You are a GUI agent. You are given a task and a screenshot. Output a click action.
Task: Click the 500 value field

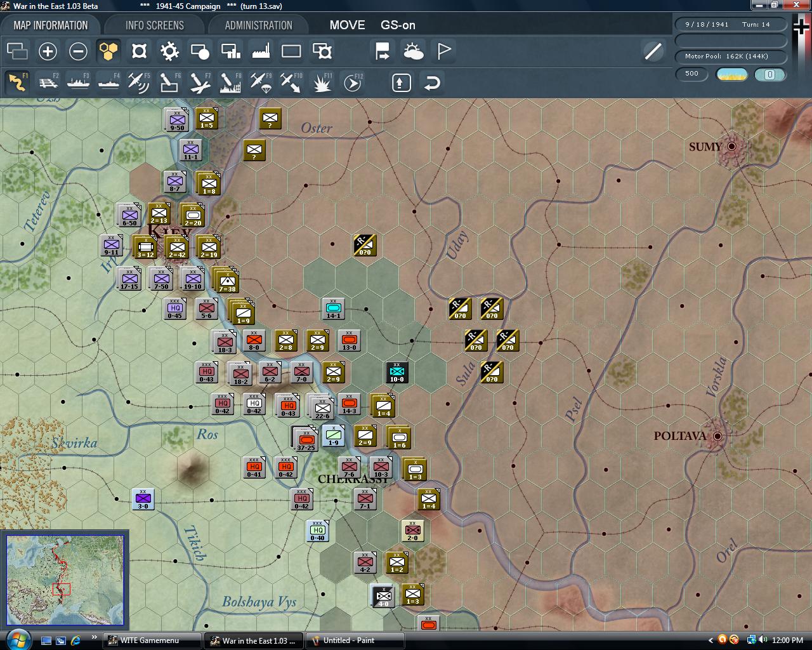(x=691, y=74)
